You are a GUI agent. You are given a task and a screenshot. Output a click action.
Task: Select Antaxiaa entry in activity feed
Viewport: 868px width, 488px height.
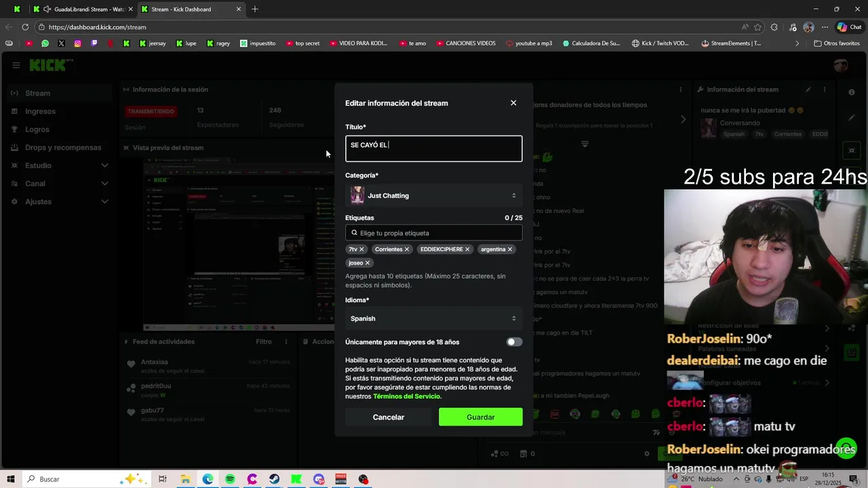pyautogui.click(x=208, y=366)
